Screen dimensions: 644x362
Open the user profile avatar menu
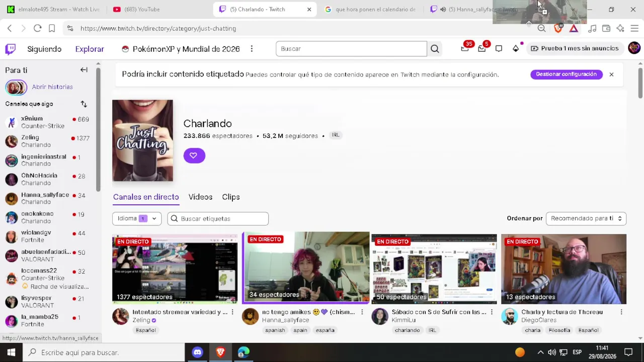click(634, 48)
